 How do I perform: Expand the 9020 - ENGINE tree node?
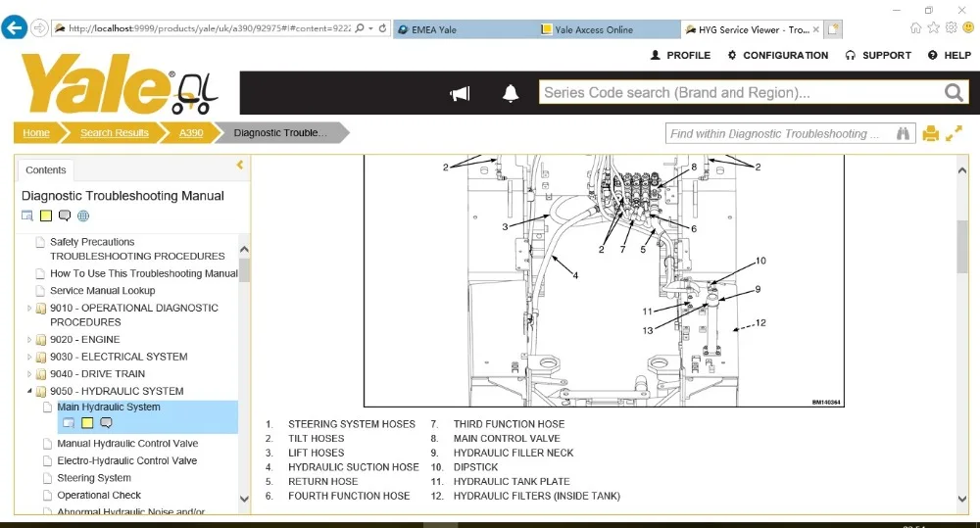29,340
